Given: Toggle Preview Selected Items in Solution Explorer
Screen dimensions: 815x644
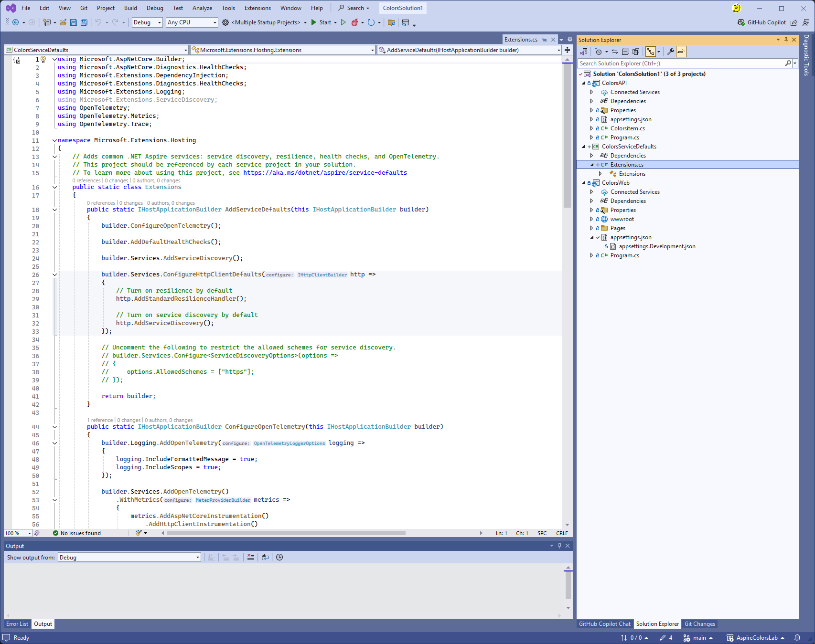Looking at the screenshot, I should pos(681,52).
